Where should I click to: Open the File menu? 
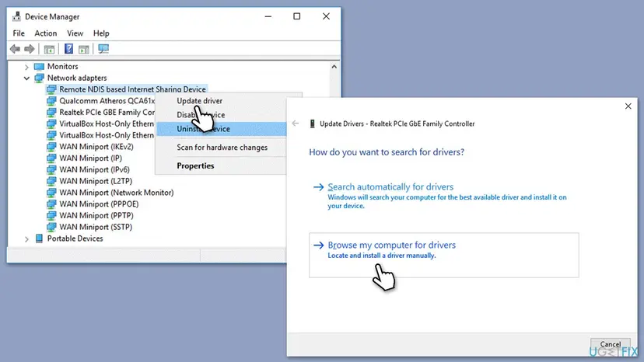pos(19,33)
